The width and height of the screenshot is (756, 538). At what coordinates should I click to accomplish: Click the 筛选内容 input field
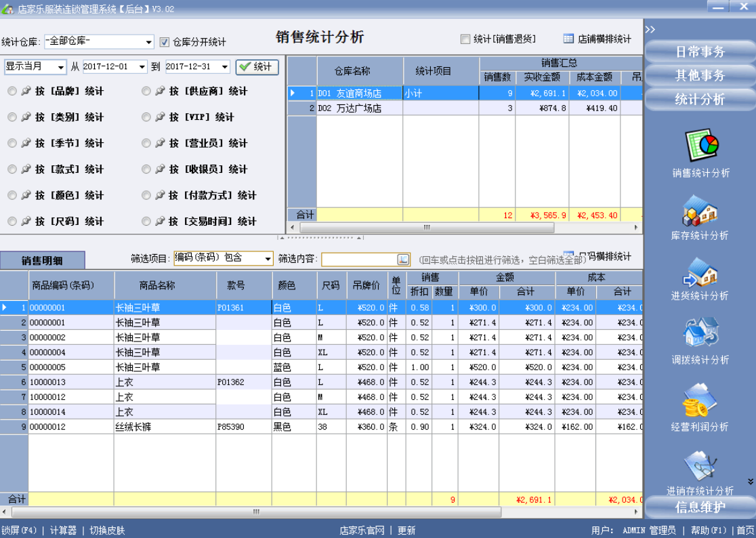358,260
